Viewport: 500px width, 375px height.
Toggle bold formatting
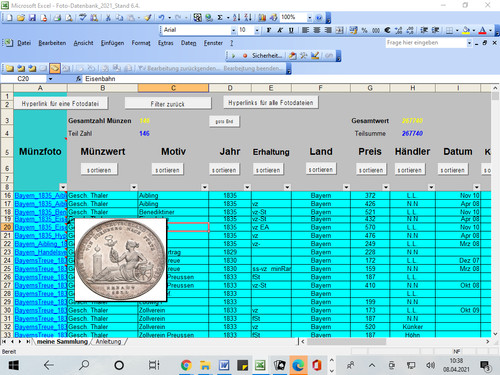pyautogui.click(x=269, y=30)
